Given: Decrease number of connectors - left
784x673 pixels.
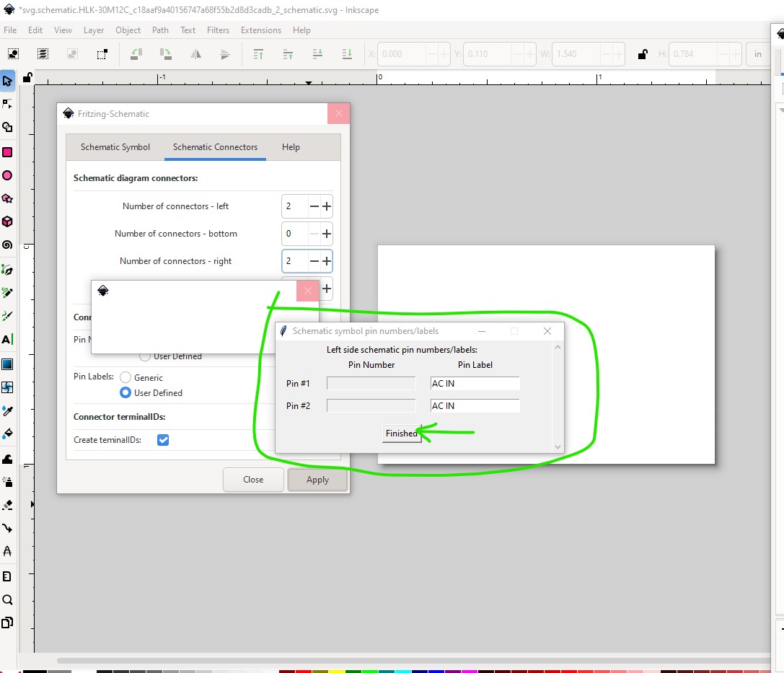Looking at the screenshot, I should 314,206.
